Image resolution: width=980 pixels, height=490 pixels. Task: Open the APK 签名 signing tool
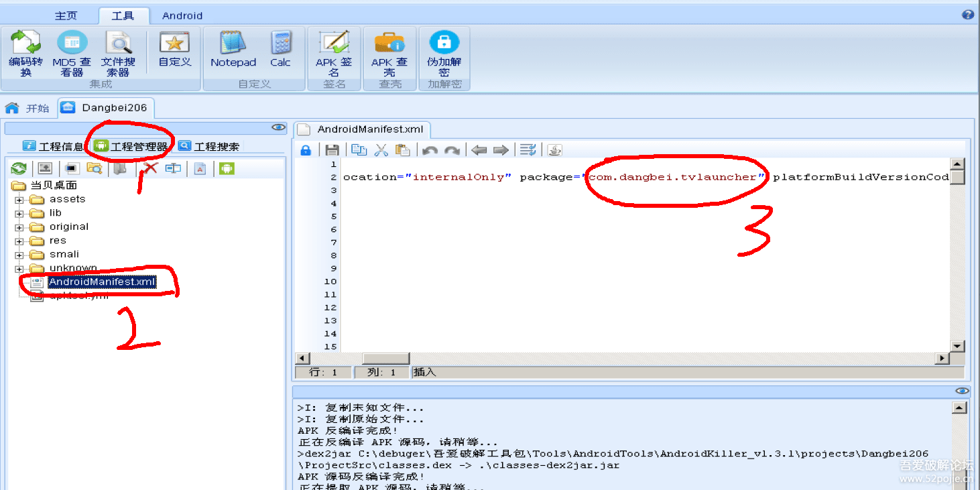point(334,53)
